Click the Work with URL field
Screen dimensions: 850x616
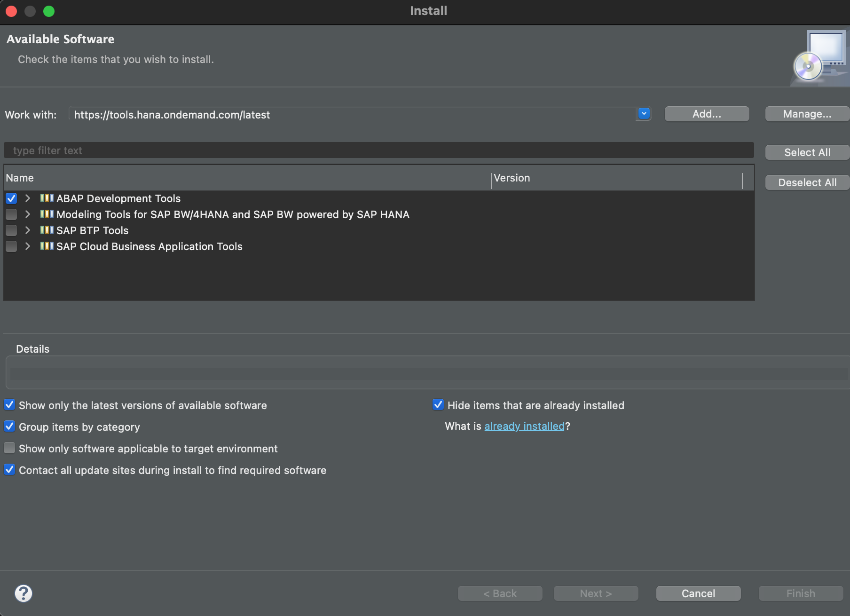coord(353,114)
